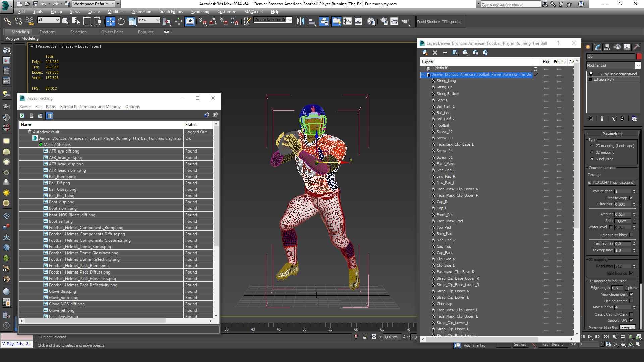This screenshot has height=362, width=644.
Task: Click the Freeze column header in Layers
Action: coord(559,62)
